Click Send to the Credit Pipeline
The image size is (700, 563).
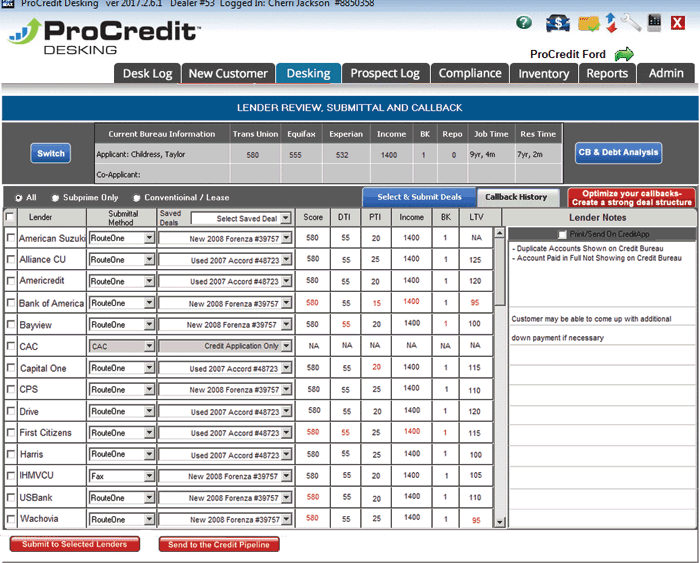[219, 544]
